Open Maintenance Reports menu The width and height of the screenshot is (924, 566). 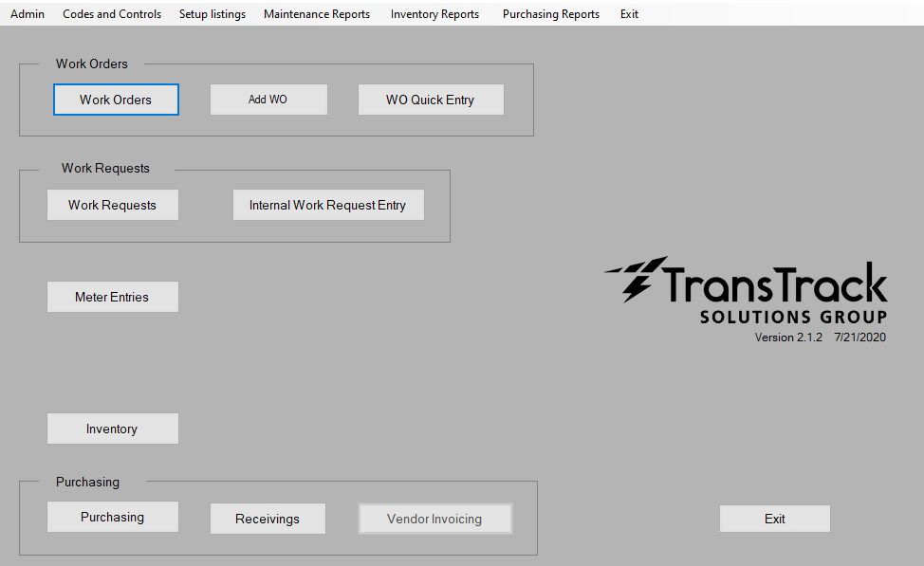click(x=317, y=14)
